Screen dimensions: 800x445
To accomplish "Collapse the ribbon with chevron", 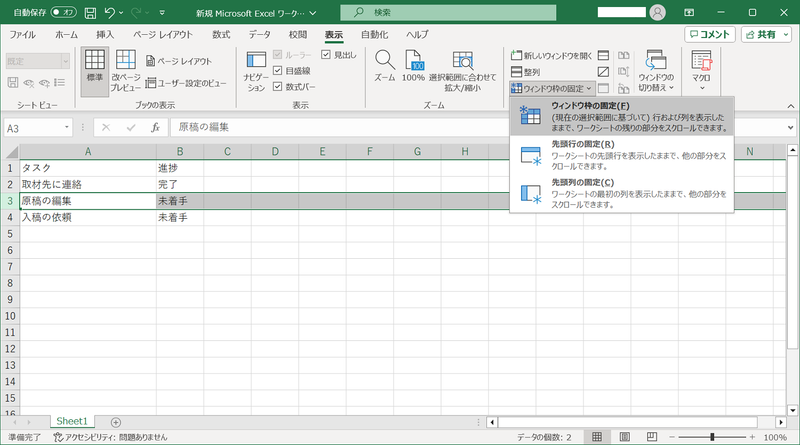I will pyautogui.click(x=790, y=106).
